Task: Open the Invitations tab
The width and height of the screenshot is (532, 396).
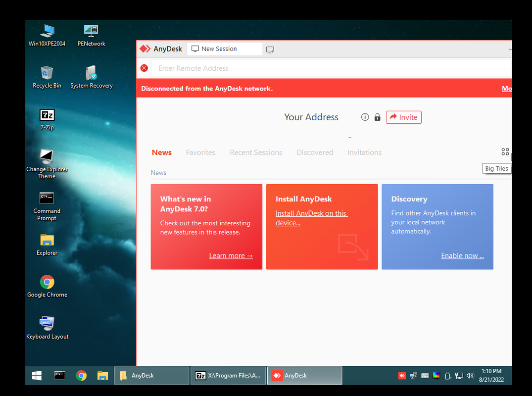Action: point(364,152)
